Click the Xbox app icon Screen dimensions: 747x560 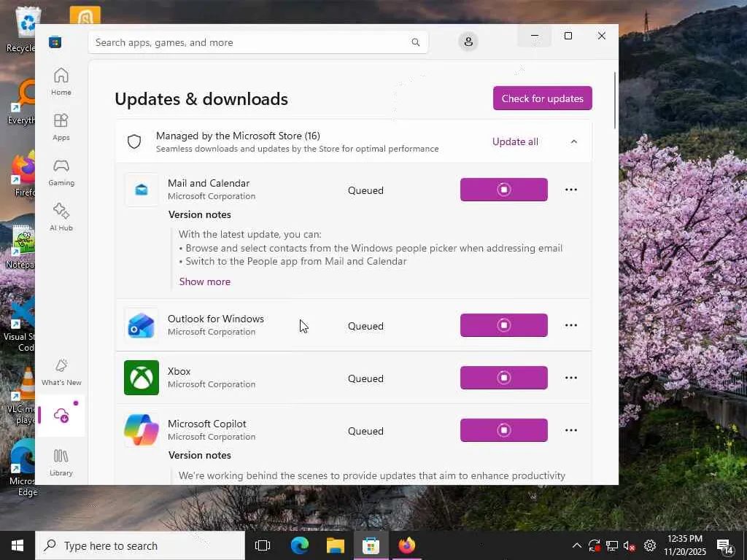tap(141, 378)
